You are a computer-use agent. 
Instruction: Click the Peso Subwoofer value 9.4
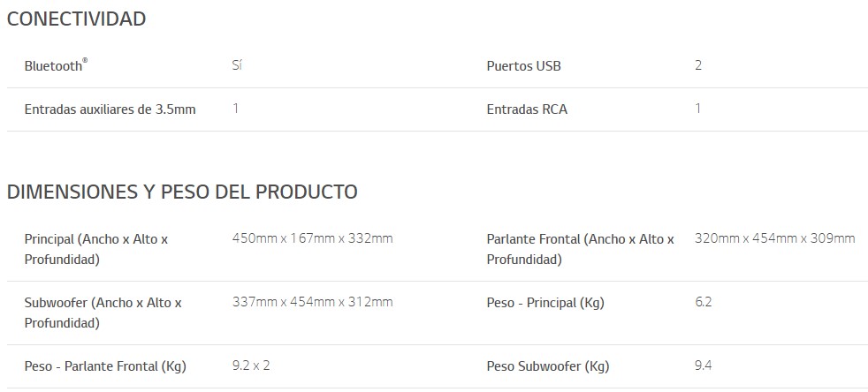[703, 366]
